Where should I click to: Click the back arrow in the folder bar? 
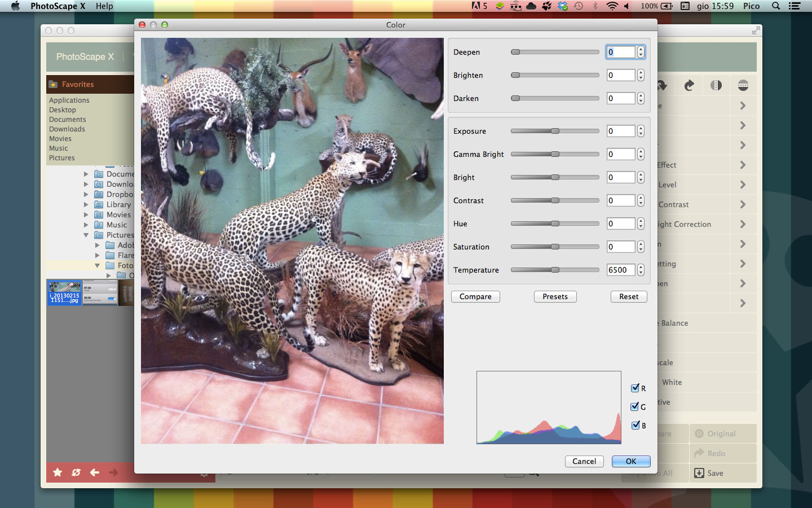point(95,472)
